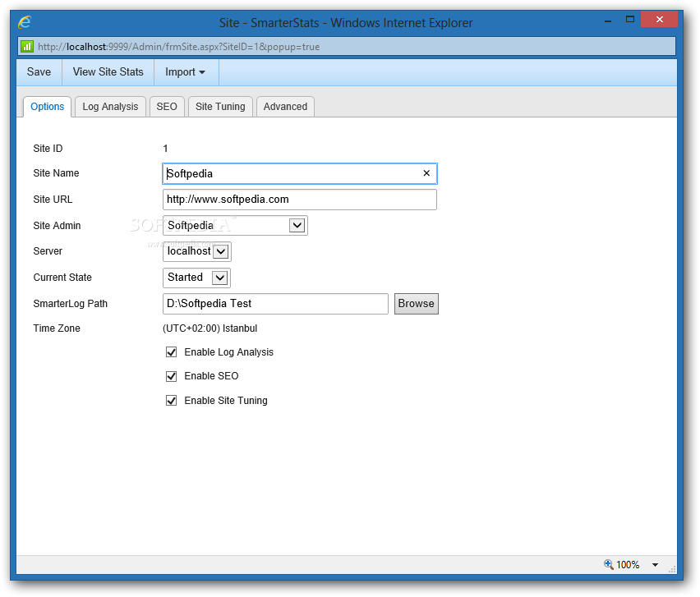Screen dimensions: 700x597
Task: Open the SEO tab
Action: point(167,107)
